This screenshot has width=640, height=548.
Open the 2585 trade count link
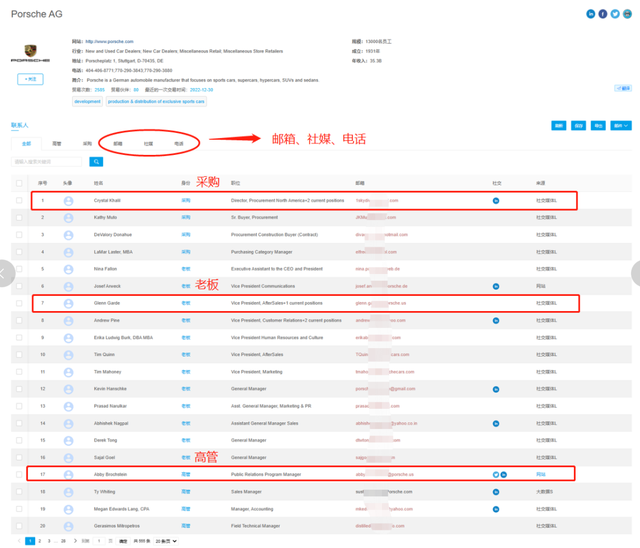coord(100,90)
